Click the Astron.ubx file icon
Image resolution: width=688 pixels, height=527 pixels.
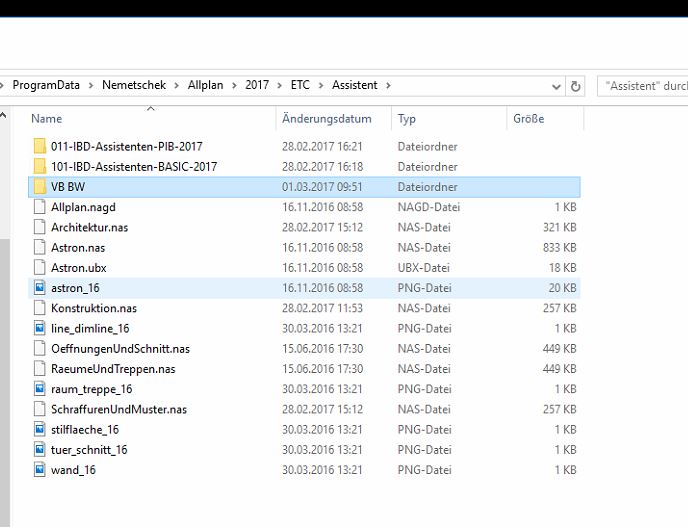point(40,268)
